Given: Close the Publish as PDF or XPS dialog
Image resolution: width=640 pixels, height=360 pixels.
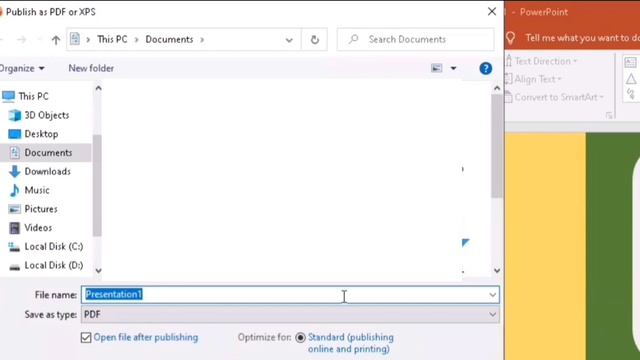Looking at the screenshot, I should point(492,11).
